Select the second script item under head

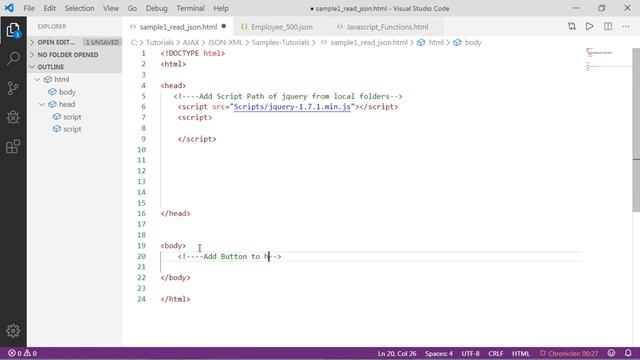[x=72, y=129]
